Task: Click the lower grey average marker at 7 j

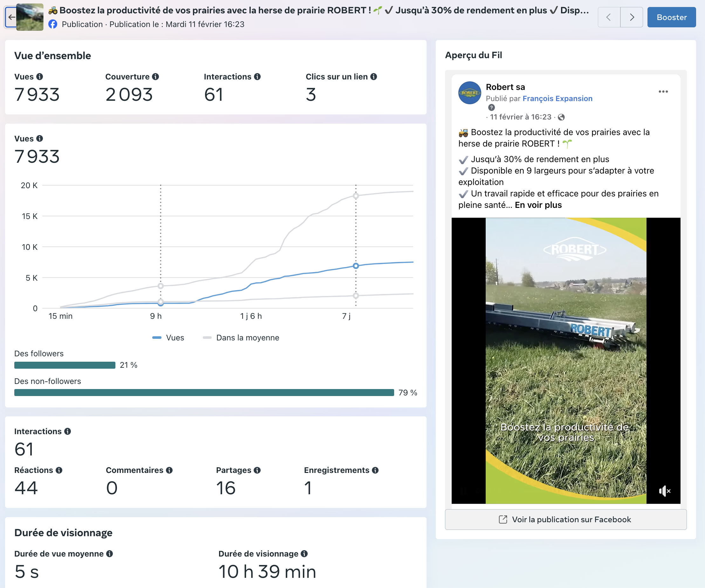Action: [356, 296]
